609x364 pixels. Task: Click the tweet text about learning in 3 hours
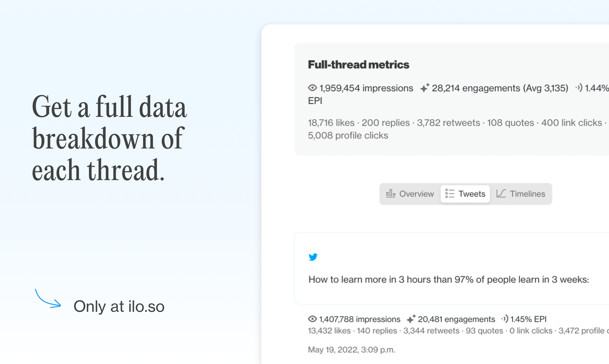tap(449, 280)
